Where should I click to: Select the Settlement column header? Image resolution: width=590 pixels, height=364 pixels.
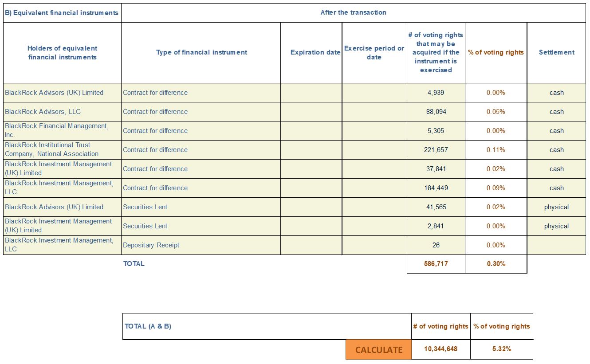tap(556, 53)
